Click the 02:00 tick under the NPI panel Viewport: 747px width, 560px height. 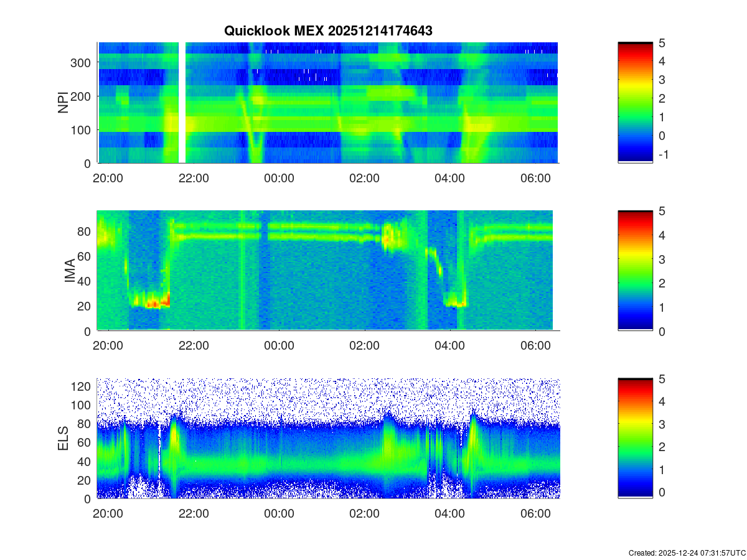tap(364, 178)
